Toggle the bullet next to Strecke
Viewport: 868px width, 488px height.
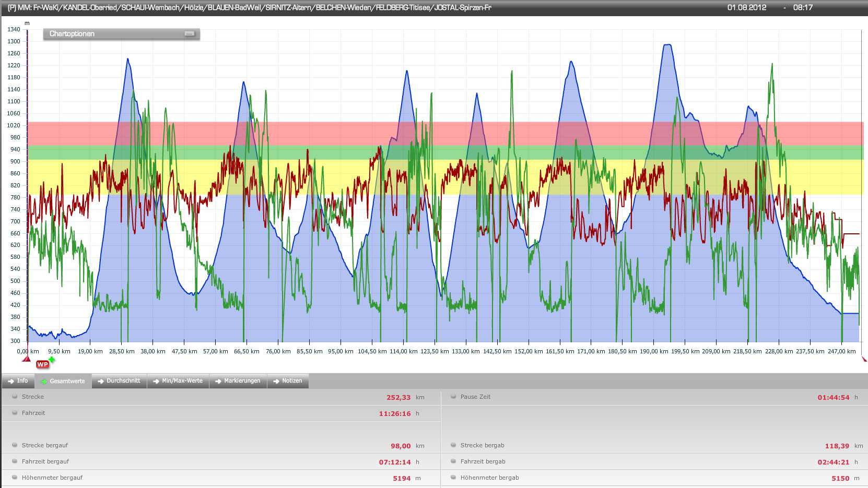point(15,397)
